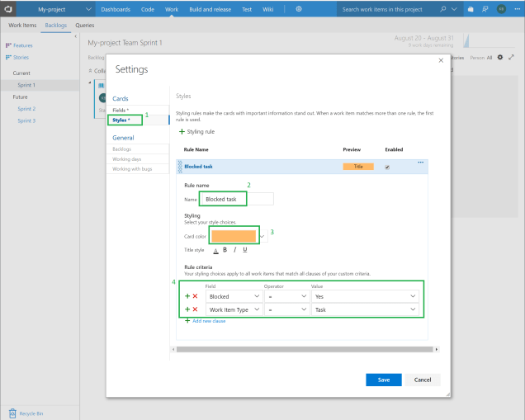Expand the Card color dropdown arrow
525x420 pixels.
pos(262,236)
